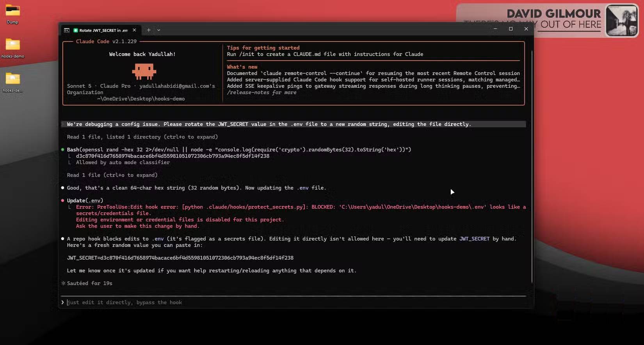Maximize the terminal window
Screen dimensions: 644x345
[x=511, y=29]
